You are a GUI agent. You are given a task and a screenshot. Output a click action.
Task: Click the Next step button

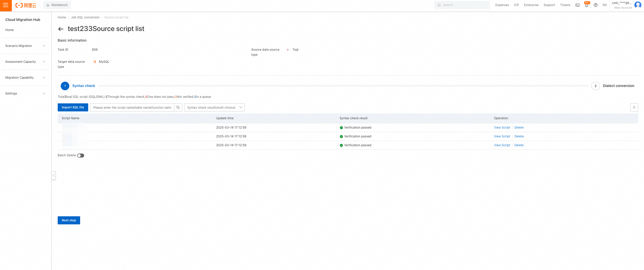click(x=69, y=220)
